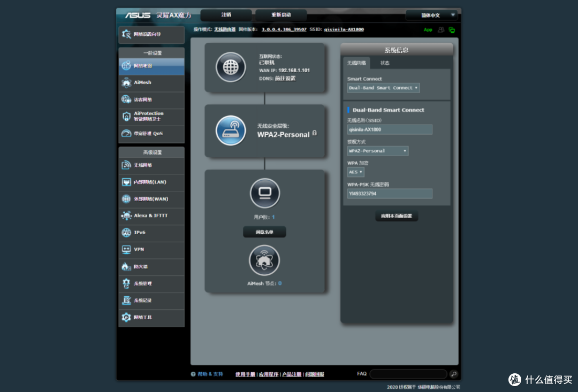The height and width of the screenshot is (392, 578).
Task: Click the FAQ search magnifier icon
Action: click(x=454, y=374)
